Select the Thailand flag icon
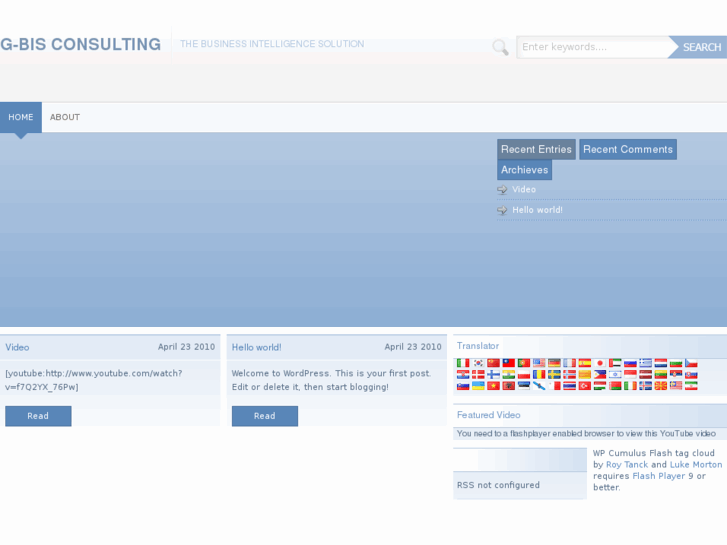 tap(569, 385)
